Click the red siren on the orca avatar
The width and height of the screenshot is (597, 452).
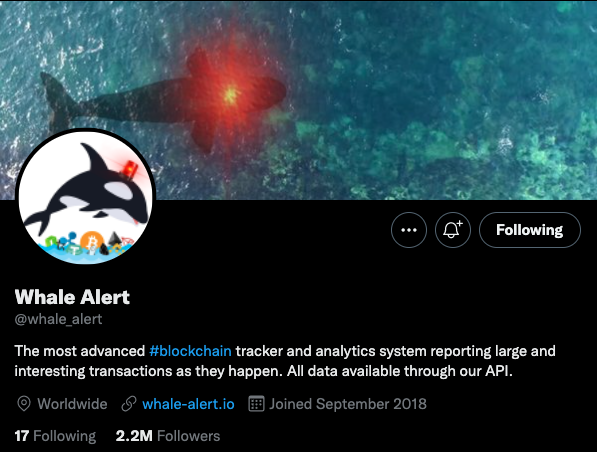130,170
